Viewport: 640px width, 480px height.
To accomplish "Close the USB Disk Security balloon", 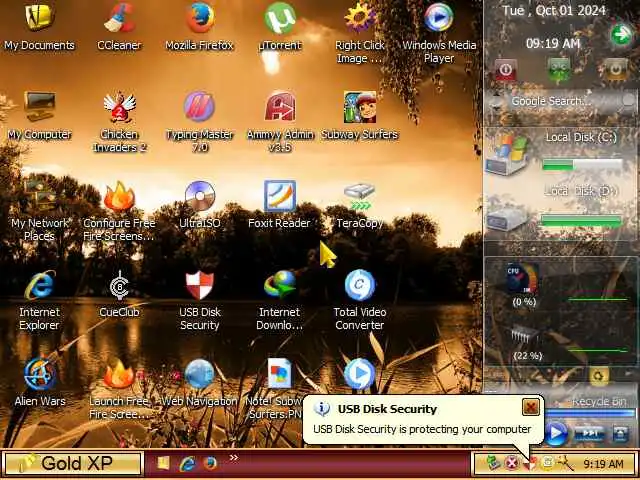I will coord(531,407).
